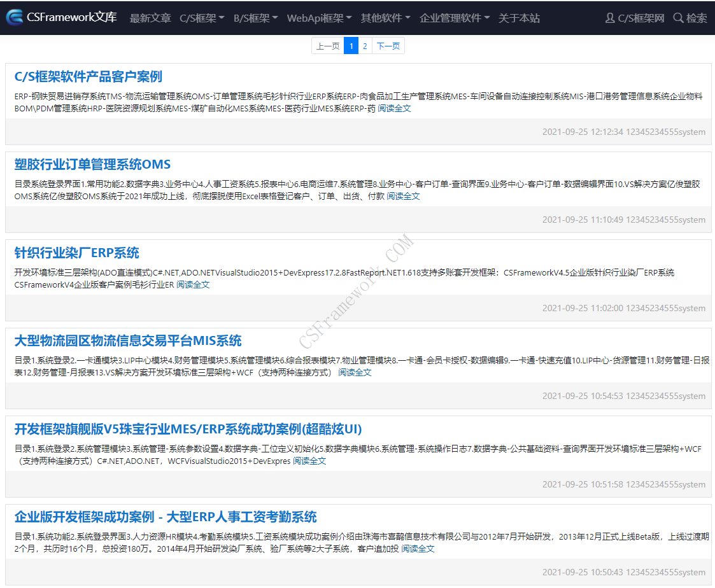
Task: Open the 最新文章 menu item
Action: coord(150,18)
